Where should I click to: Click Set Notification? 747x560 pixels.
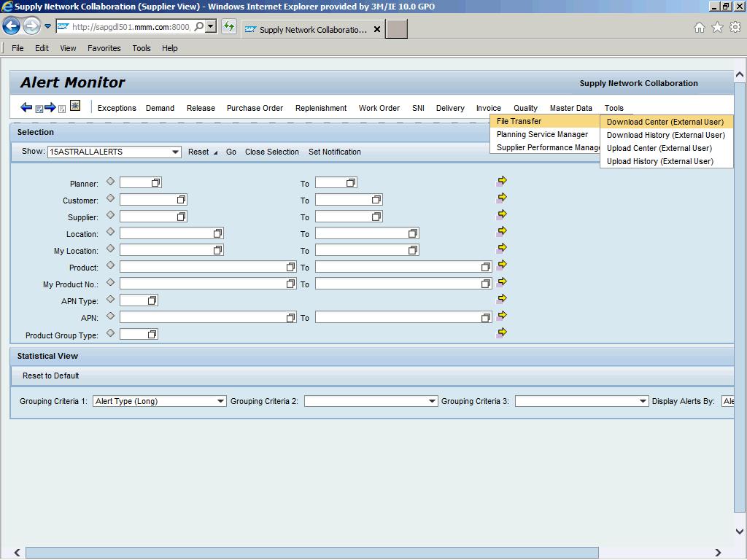coord(335,152)
